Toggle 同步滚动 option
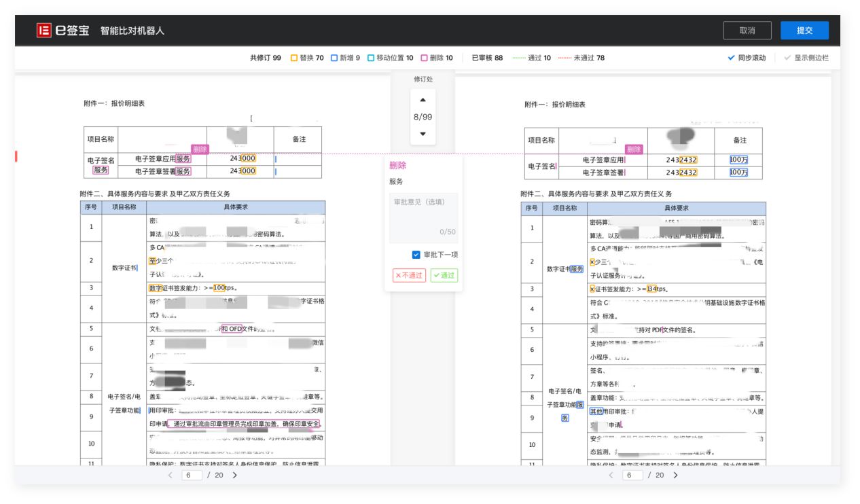The width and height of the screenshot is (860, 504). pyautogui.click(x=747, y=58)
